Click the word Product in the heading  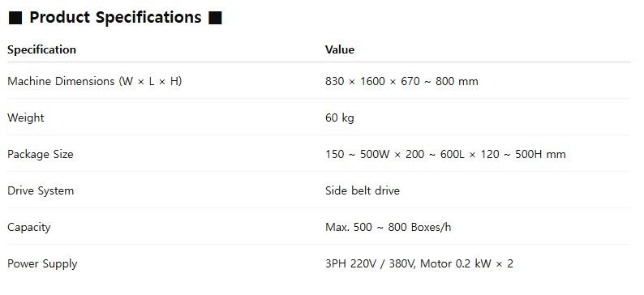[60, 17]
